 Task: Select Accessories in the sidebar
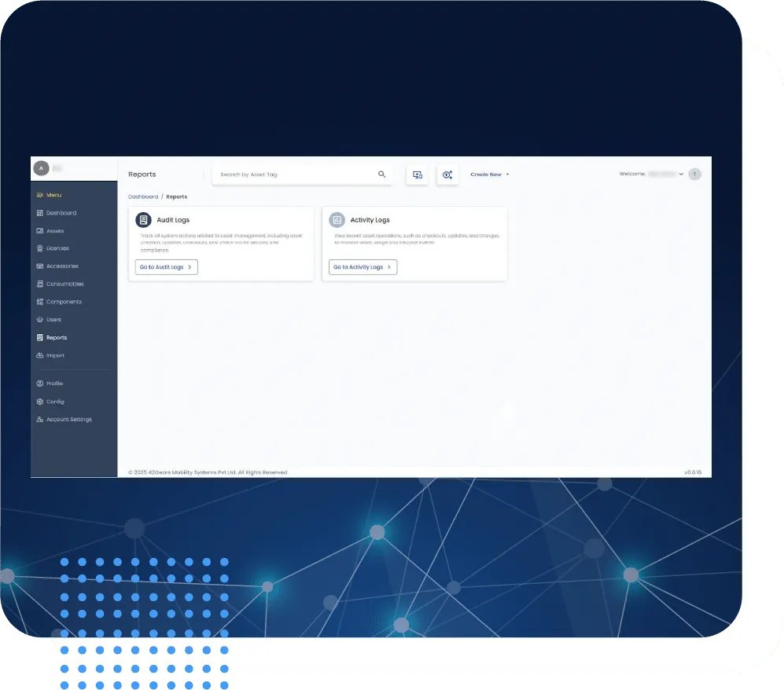57,266
